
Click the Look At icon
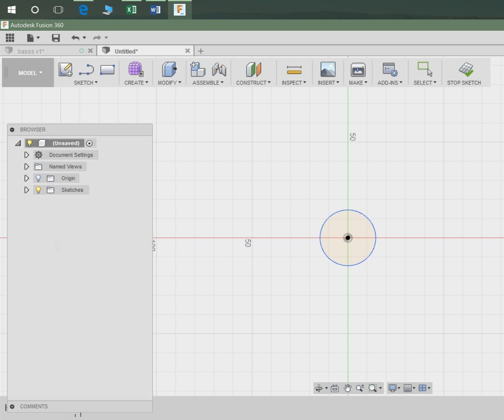(x=335, y=388)
